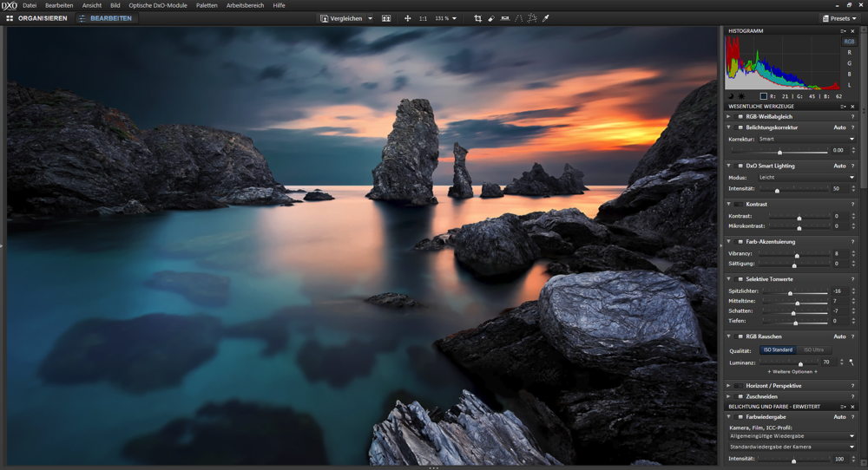
Task: Click the side-by-side view icon
Action: click(386, 18)
